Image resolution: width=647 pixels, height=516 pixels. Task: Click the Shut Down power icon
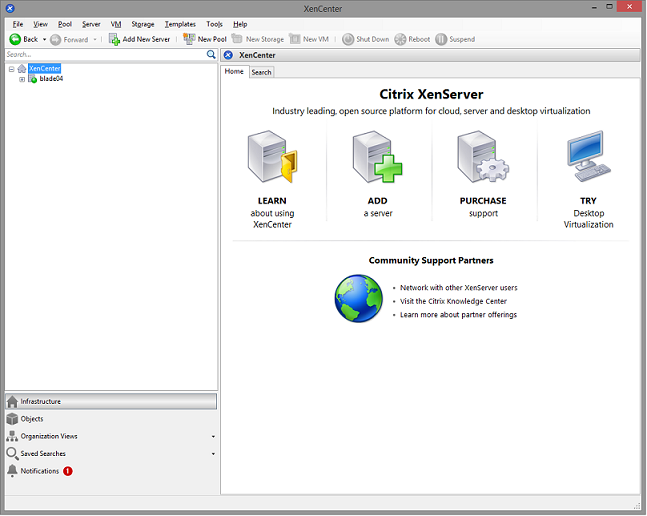point(348,39)
